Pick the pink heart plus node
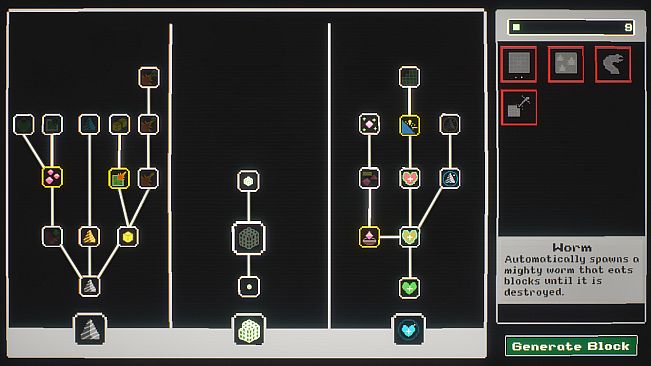 pyautogui.click(x=410, y=178)
